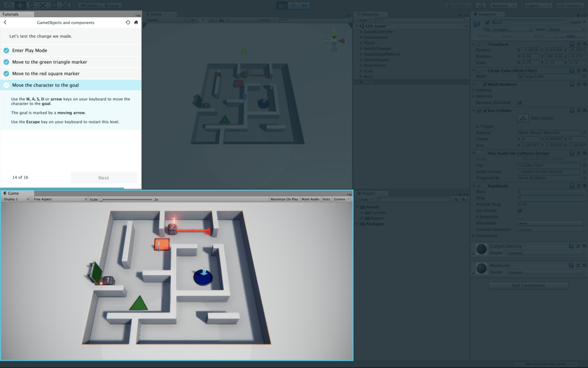Select the Rect tool in the toolbar
The image size is (588, 368).
point(54,5)
